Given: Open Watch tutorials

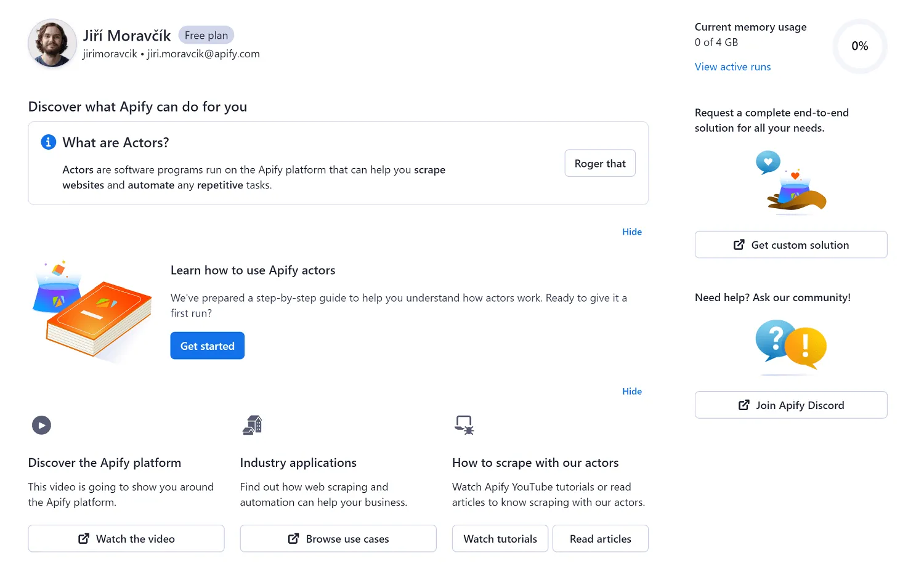Looking at the screenshot, I should pyautogui.click(x=500, y=538).
